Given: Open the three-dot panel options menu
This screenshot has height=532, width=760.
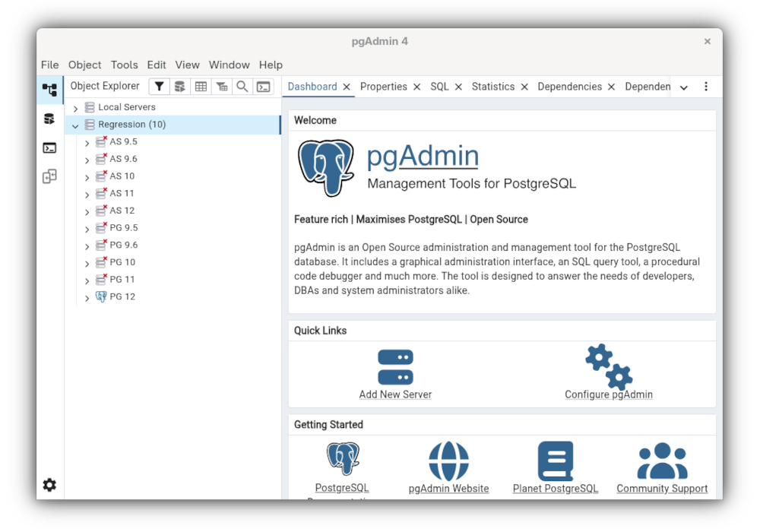Looking at the screenshot, I should coord(706,87).
